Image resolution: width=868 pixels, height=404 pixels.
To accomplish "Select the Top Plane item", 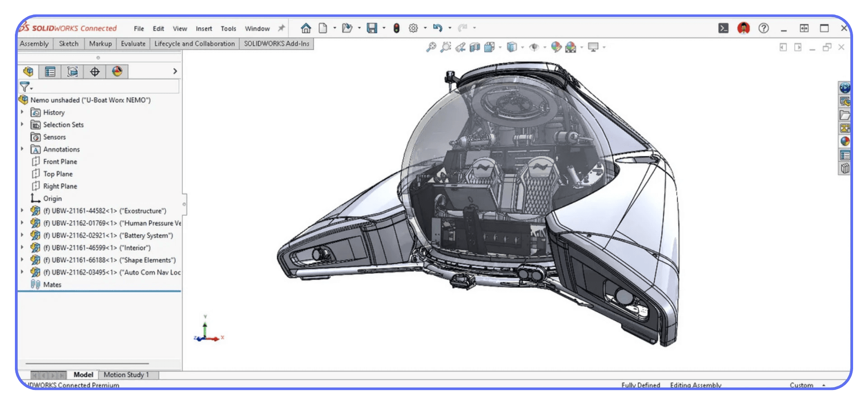I will [x=52, y=174].
